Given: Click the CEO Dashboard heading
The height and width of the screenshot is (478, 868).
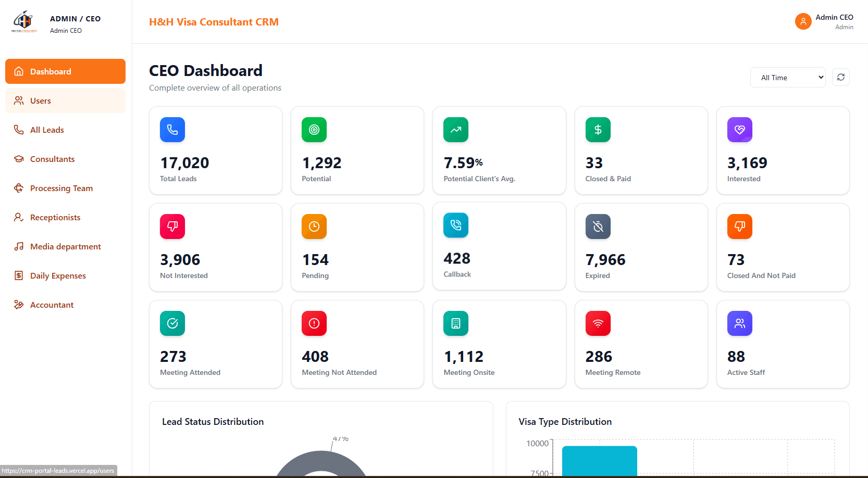Looking at the screenshot, I should [206, 70].
